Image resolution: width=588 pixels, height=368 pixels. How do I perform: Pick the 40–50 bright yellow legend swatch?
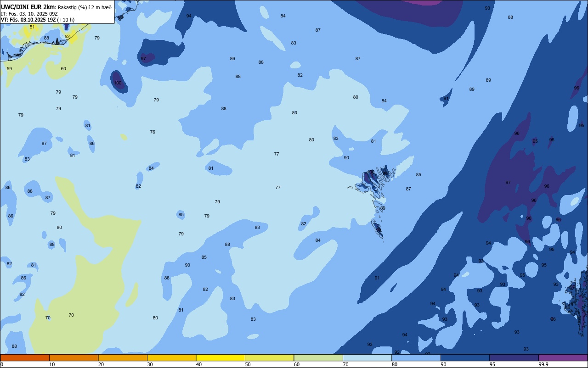[220, 357]
